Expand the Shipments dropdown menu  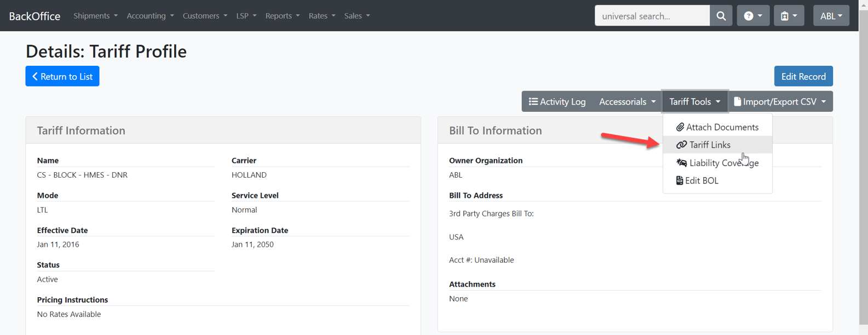tap(95, 16)
